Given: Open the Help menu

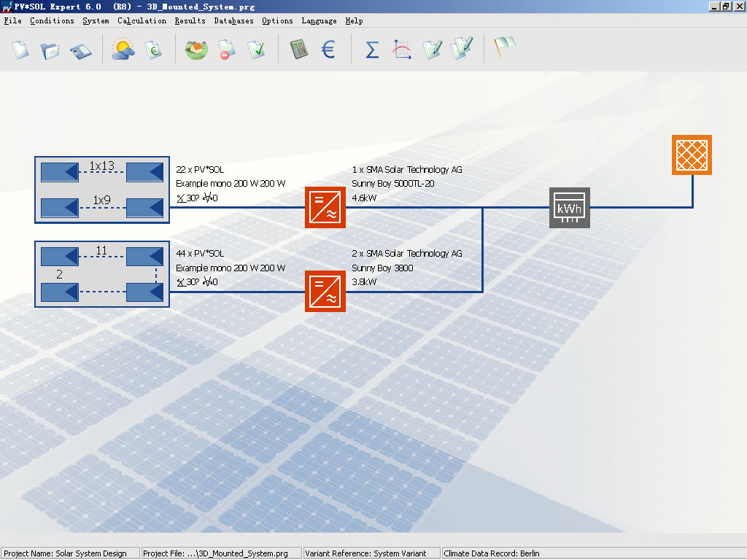Looking at the screenshot, I should point(354,21).
